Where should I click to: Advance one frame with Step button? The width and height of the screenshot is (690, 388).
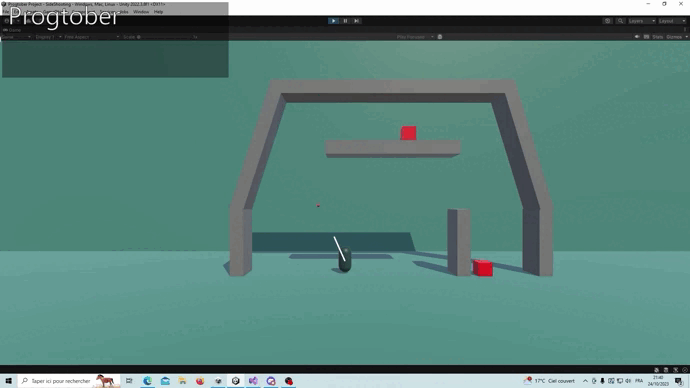point(357,21)
